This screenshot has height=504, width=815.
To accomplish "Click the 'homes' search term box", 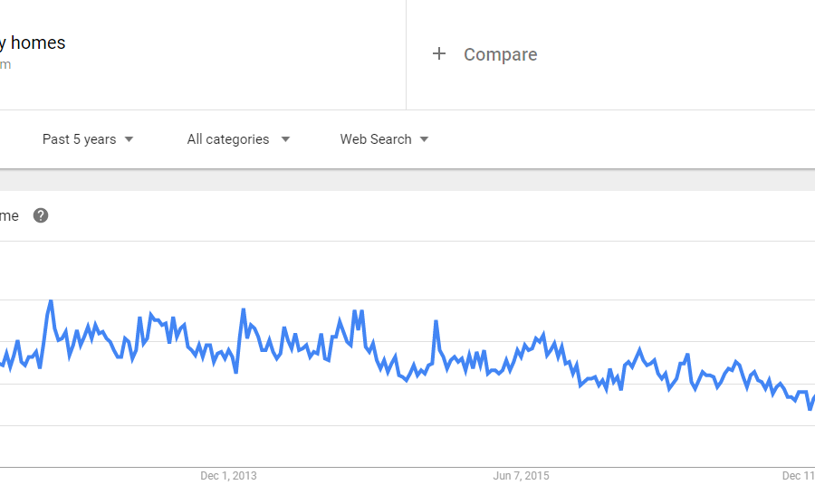I will (x=36, y=43).
